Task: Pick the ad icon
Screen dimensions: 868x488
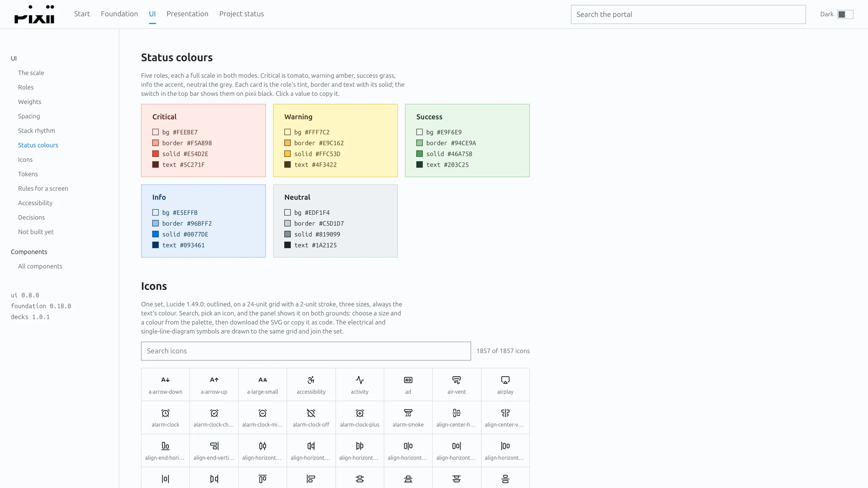Action: (408, 385)
